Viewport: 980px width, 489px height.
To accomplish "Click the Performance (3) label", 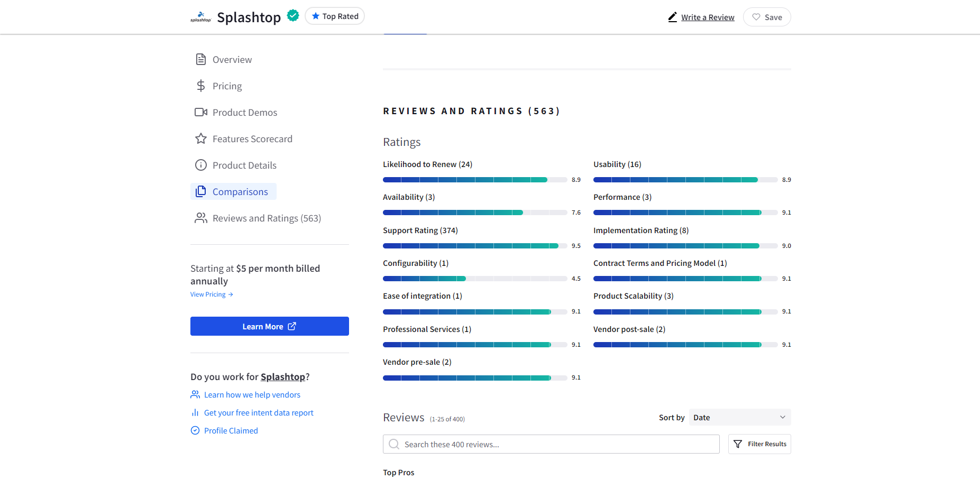I will (622, 197).
